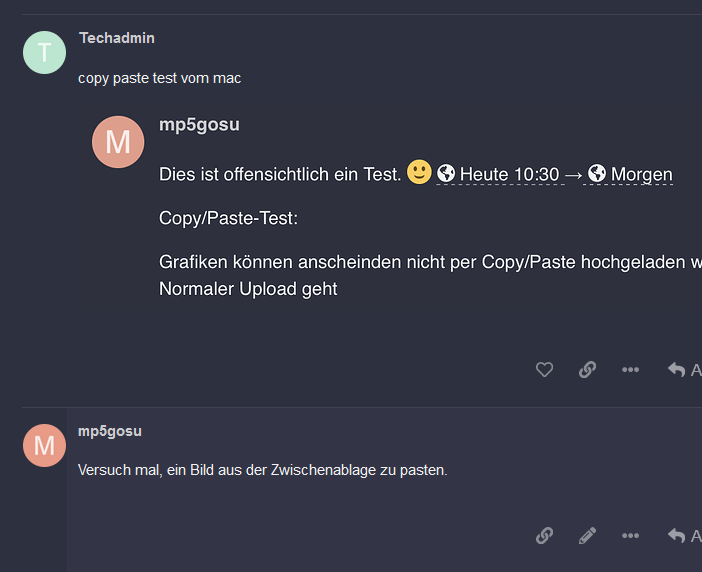Click the smiley emoji after "Test."
This screenshot has width=702, height=572.
(x=419, y=173)
